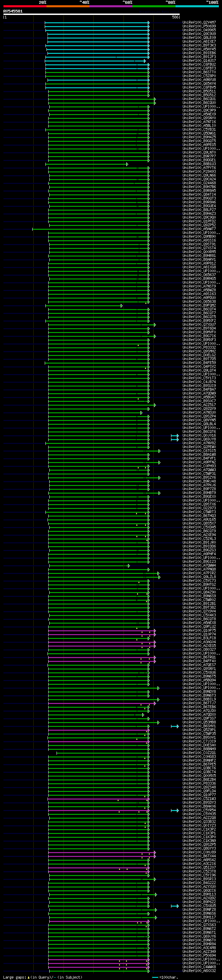Select the UniRef100_A9U165 label

(x=199, y=520)
